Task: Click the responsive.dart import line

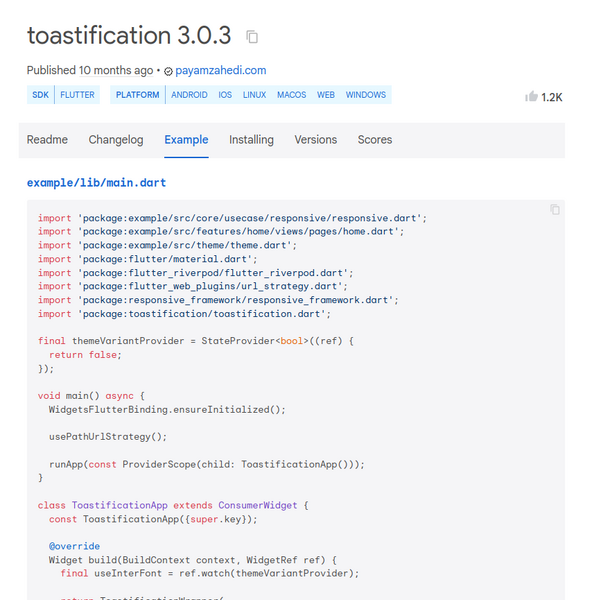Action: pyautogui.click(x=232, y=218)
